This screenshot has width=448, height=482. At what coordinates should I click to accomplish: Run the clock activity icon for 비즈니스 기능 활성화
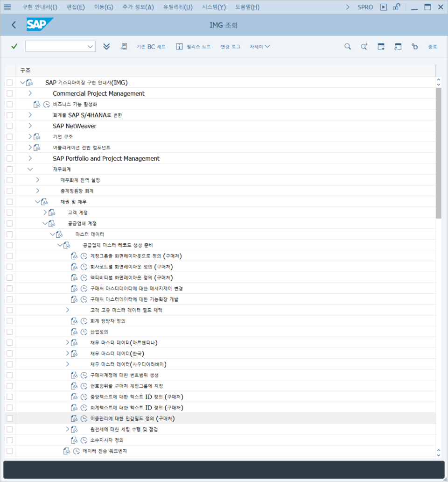46,104
